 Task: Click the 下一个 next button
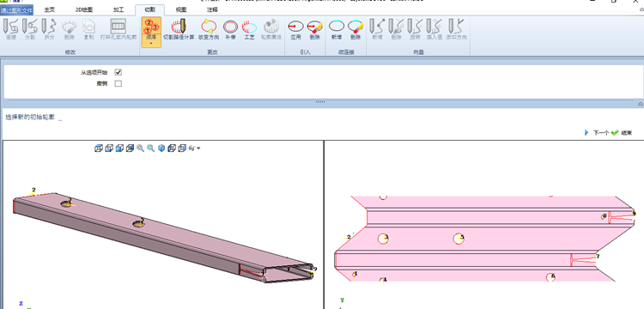pos(597,133)
